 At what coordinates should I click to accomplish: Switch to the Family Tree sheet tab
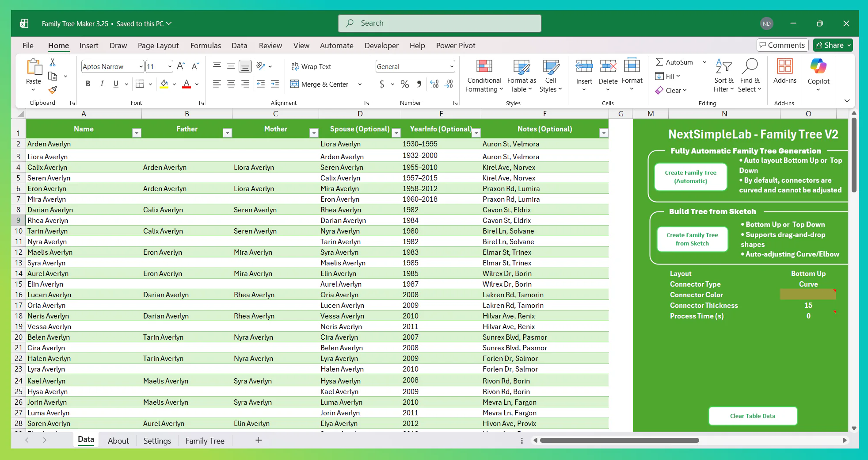[x=205, y=441]
